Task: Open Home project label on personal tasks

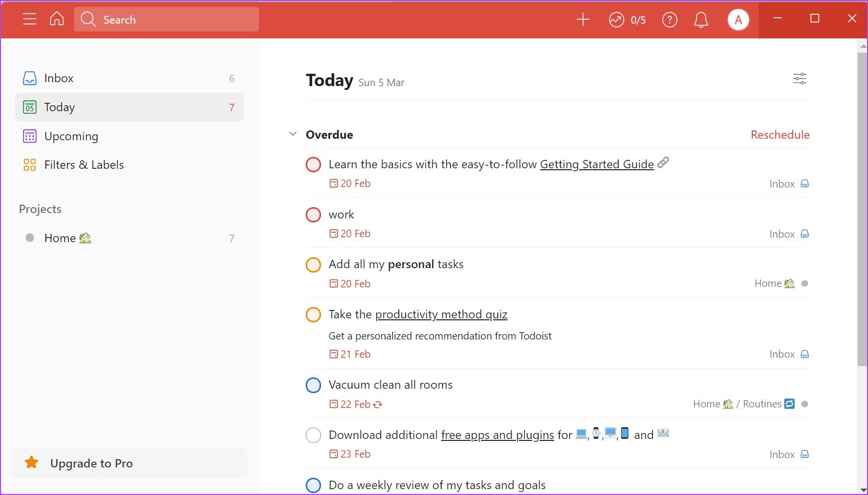Action: 781,283
